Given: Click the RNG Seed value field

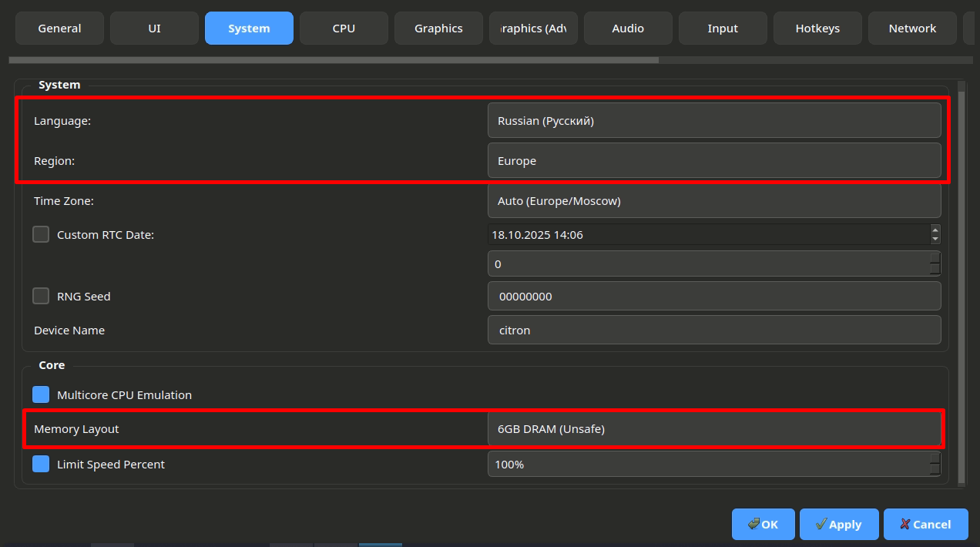Looking at the screenshot, I should 713,297.
